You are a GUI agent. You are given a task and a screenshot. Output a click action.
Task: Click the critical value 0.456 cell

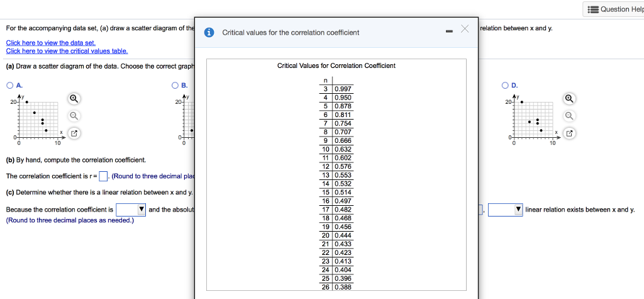pyautogui.click(x=343, y=227)
